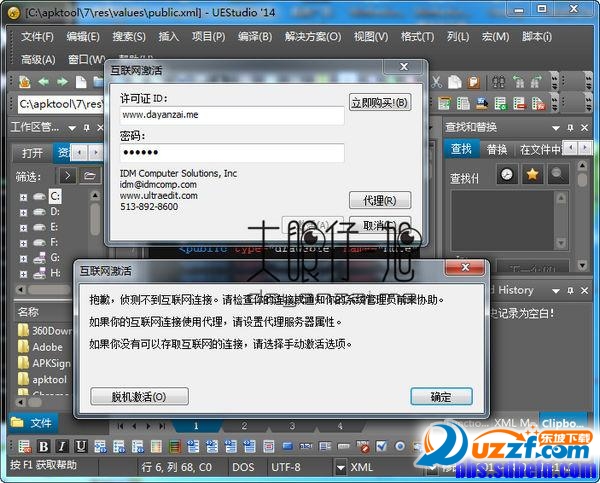Open the 文件(F) menu
Viewport: 600px width, 483px height.
37,37
